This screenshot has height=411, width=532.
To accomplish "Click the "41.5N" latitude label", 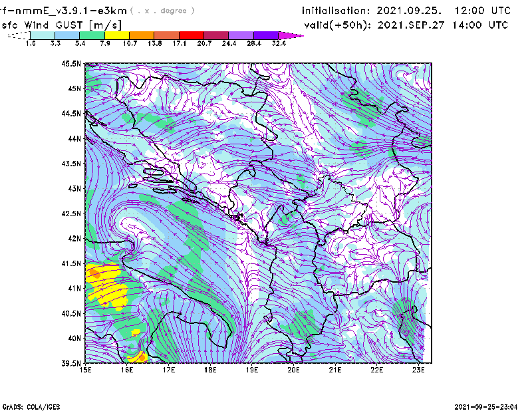I will click(x=71, y=263).
